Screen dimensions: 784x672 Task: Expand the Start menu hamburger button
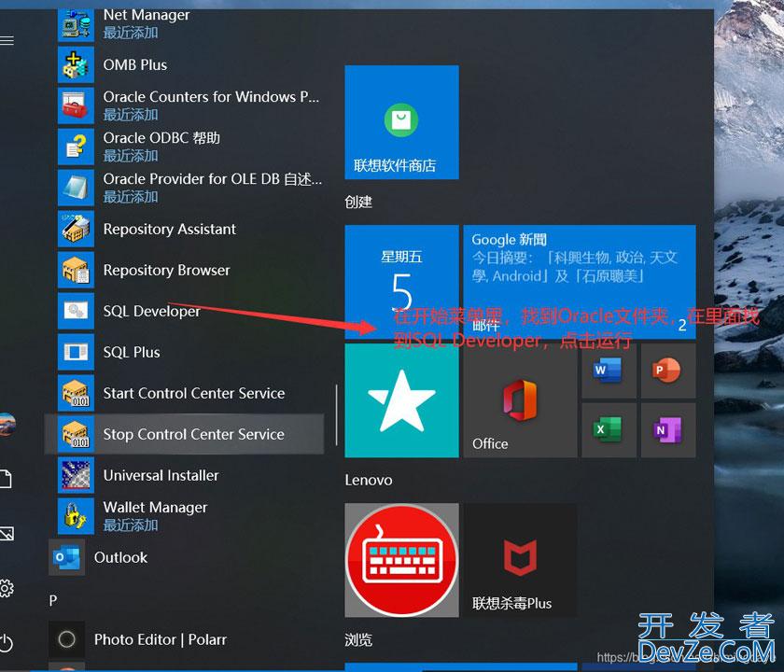coord(7,40)
